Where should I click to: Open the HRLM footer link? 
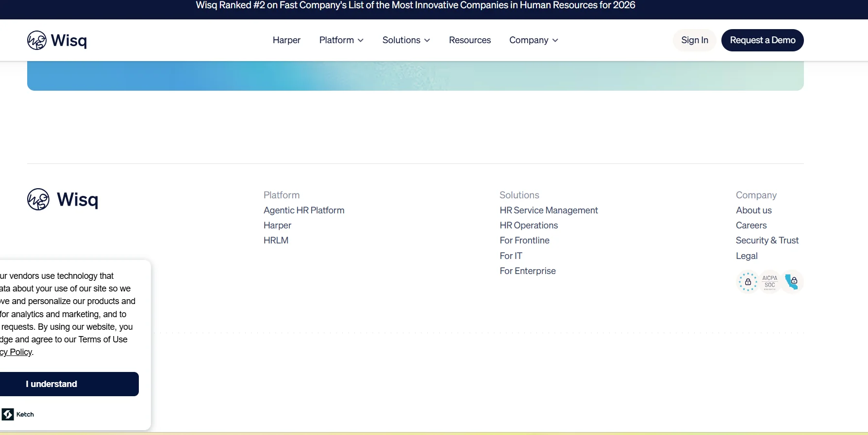[276, 241]
